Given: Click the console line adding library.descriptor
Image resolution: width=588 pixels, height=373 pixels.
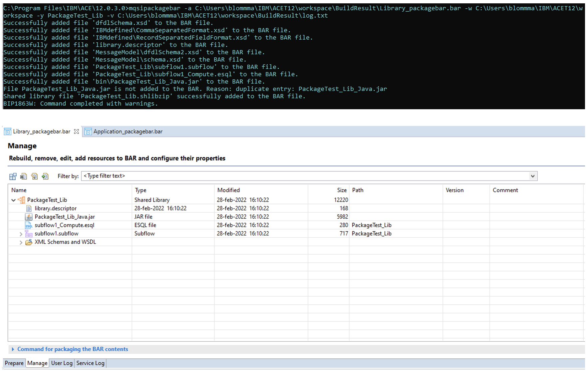Looking at the screenshot, I should point(116,45).
